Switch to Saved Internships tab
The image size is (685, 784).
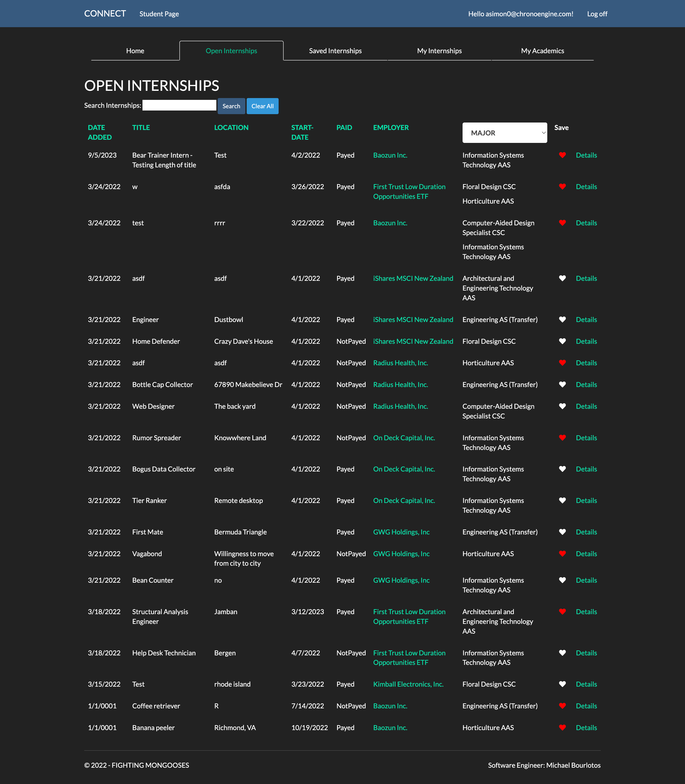335,51
